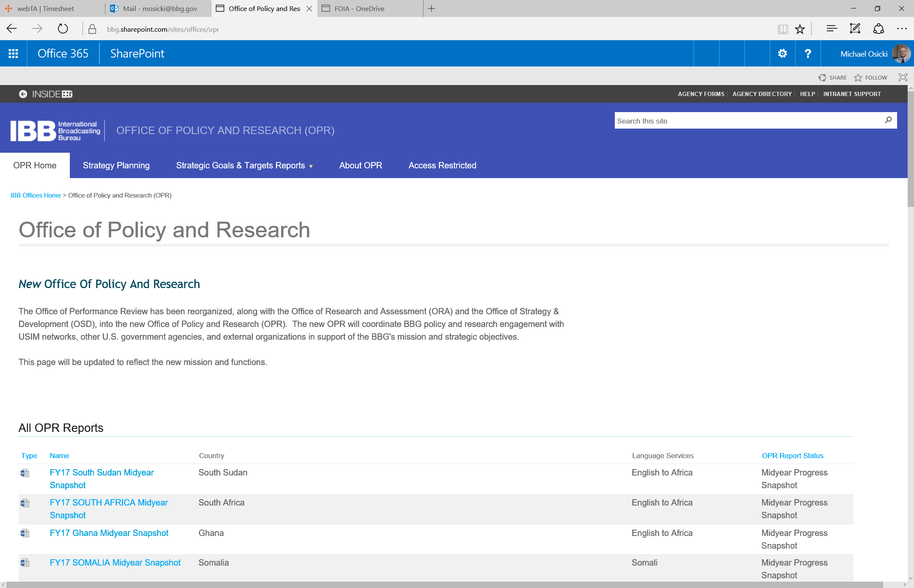914x588 pixels.
Task: Click browser share icon
Action: [878, 29]
